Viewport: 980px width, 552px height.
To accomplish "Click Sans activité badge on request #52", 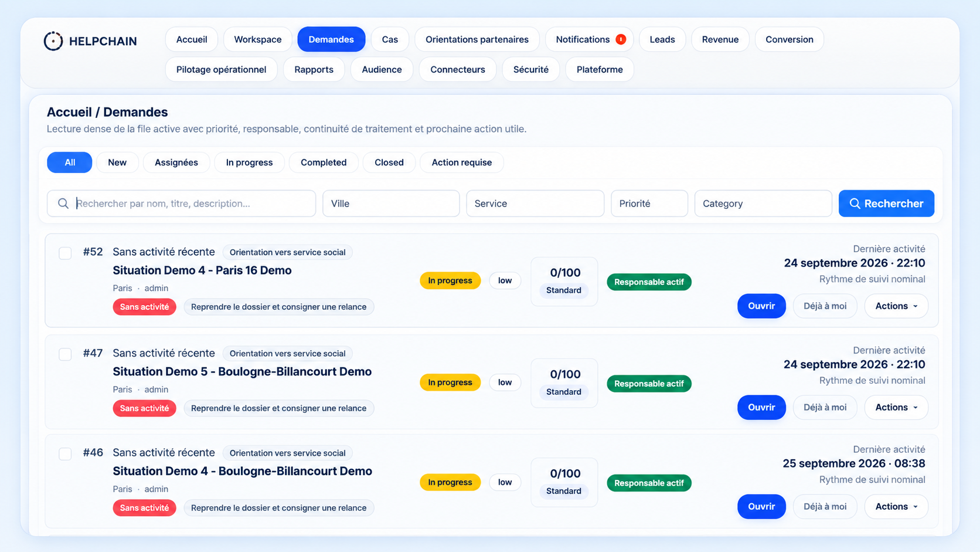I will click(x=145, y=307).
